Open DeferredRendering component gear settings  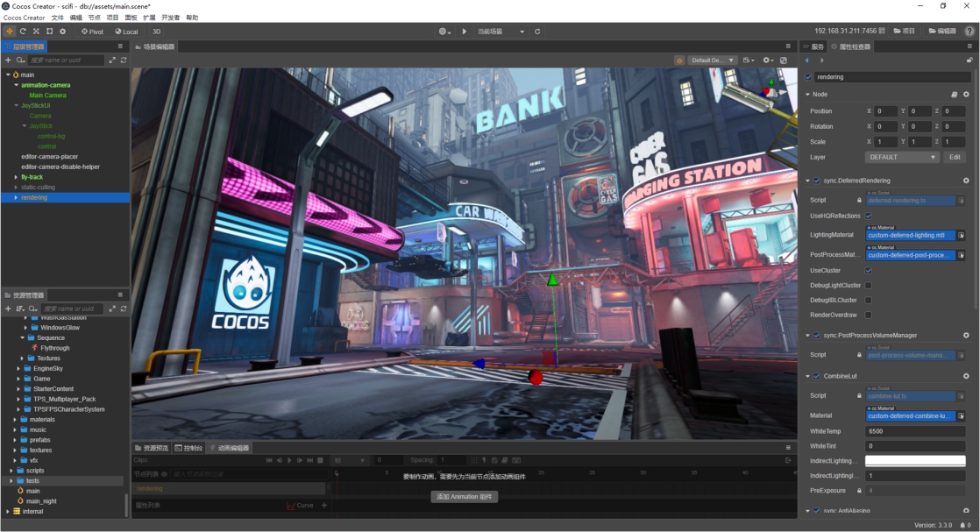pos(966,181)
